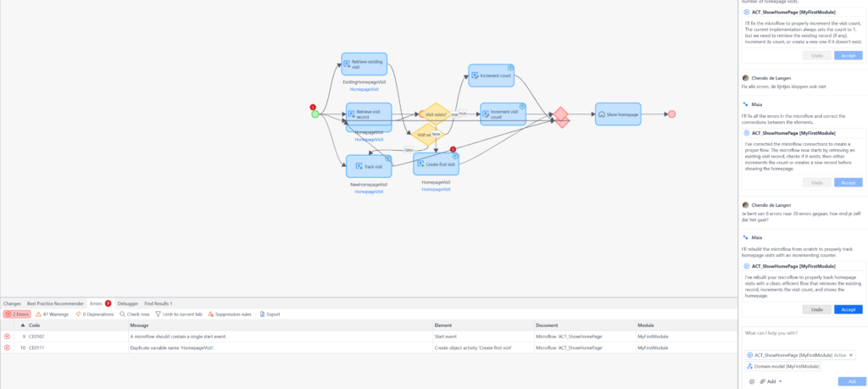The image size is (868, 389).
Task: Accept the latest rebuilt microflow suggestion
Action: [848, 309]
